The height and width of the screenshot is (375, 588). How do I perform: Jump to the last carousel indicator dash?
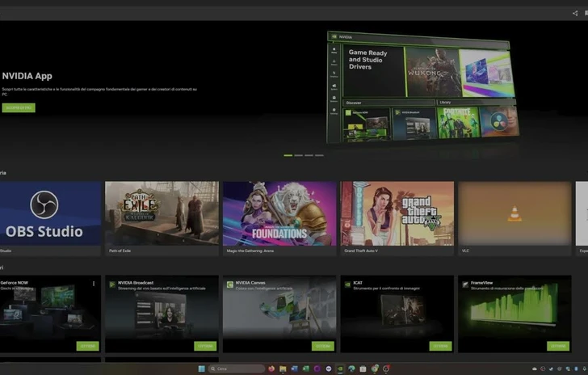[x=319, y=155]
